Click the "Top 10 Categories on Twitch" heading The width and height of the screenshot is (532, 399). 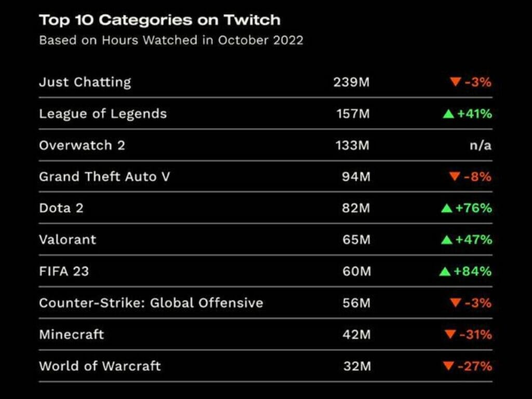(159, 20)
